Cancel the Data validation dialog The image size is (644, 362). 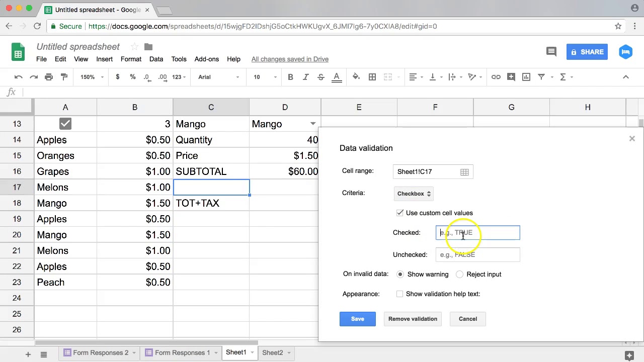click(x=468, y=319)
